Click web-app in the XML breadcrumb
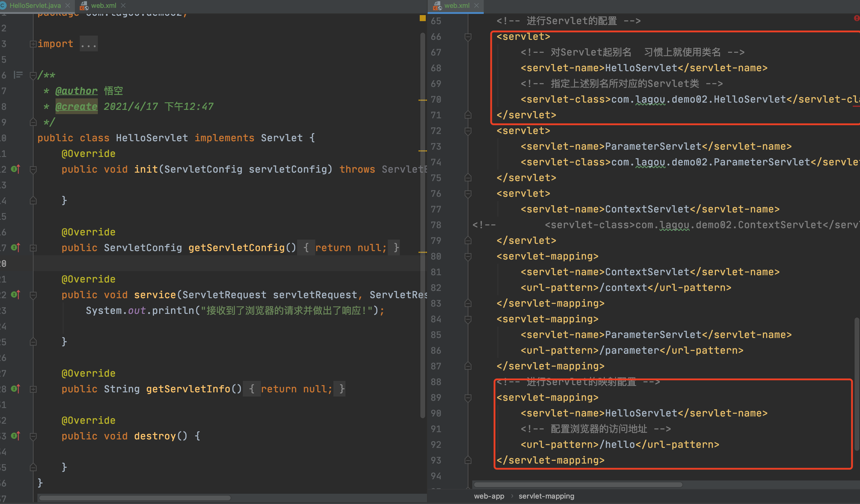Image resolution: width=860 pixels, height=504 pixels. (489, 496)
